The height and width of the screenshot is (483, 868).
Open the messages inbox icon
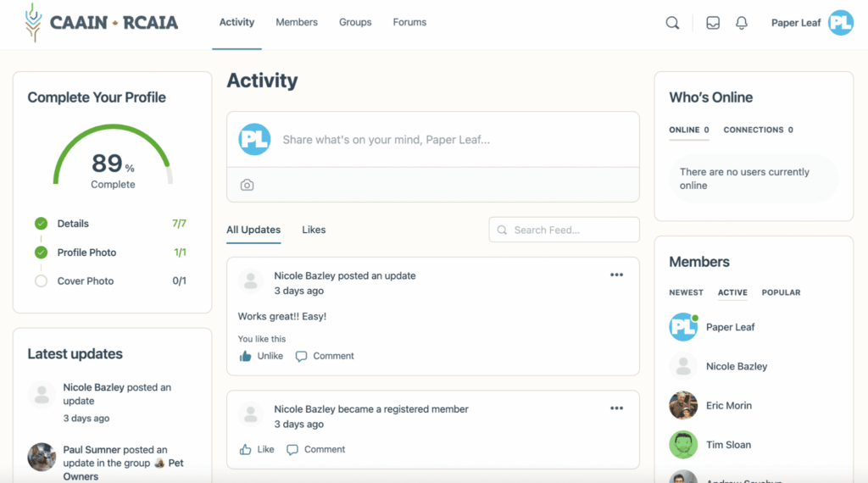click(x=713, y=23)
